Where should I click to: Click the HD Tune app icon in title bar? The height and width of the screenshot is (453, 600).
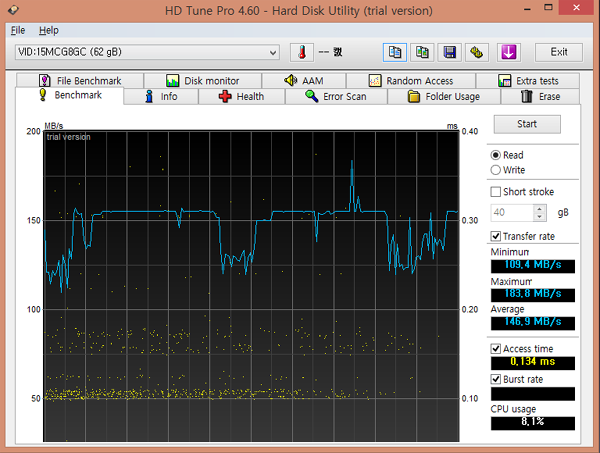13,10
